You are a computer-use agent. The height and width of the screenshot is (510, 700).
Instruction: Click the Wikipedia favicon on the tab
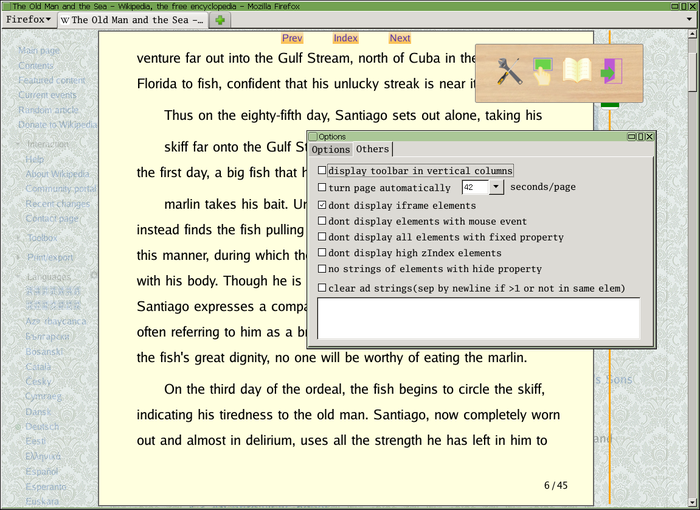tap(65, 20)
